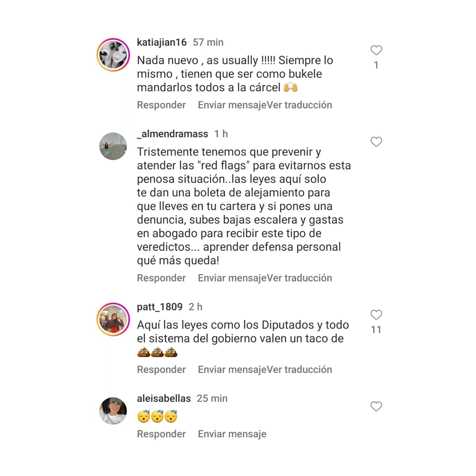The width and height of the screenshot is (476, 476).
Task: Send message to aleisabellas
Action: tap(232, 434)
